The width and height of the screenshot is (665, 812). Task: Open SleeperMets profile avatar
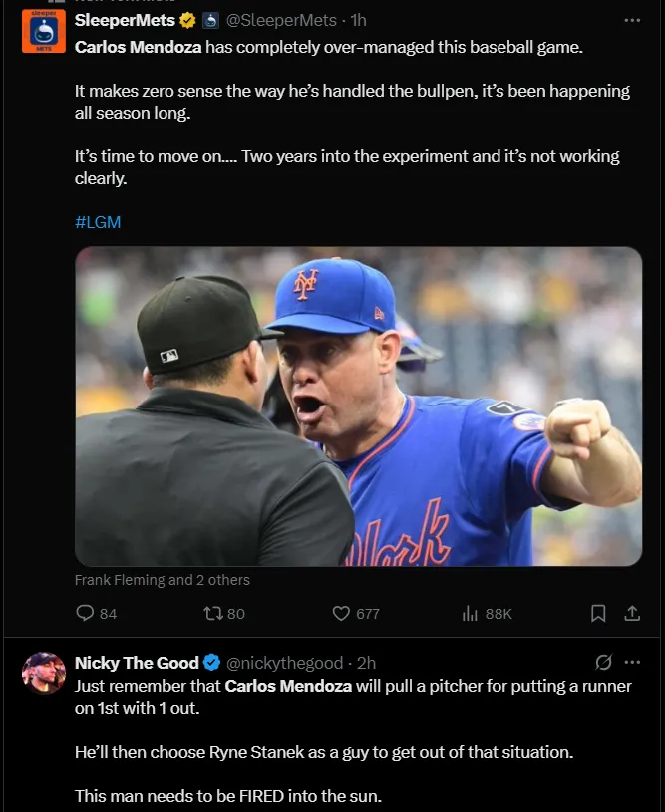(44, 33)
